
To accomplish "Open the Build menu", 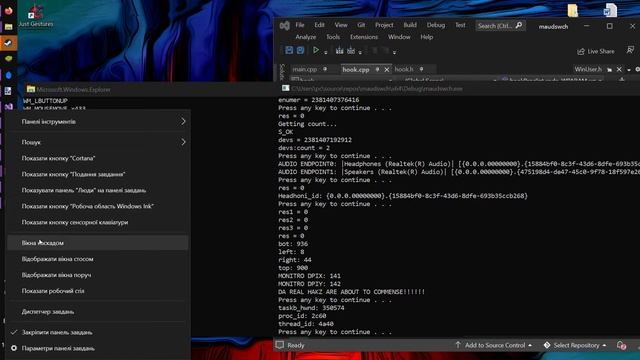I will point(410,25).
